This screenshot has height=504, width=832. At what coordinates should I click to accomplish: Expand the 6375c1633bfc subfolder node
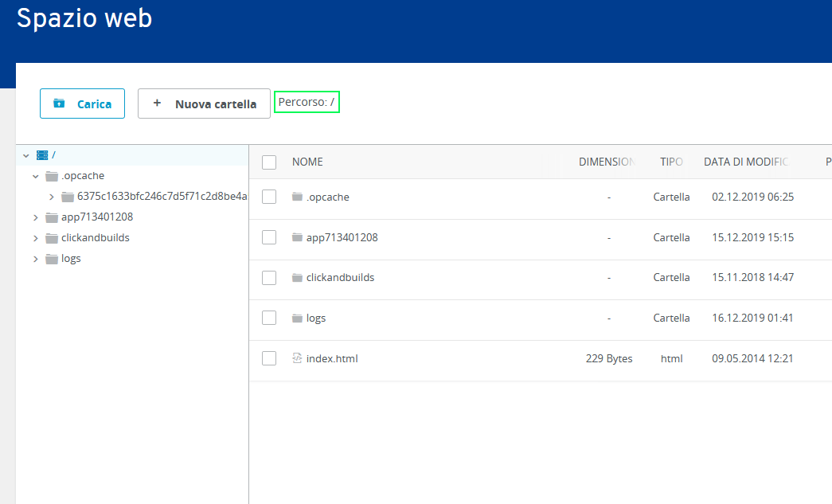[x=51, y=197]
